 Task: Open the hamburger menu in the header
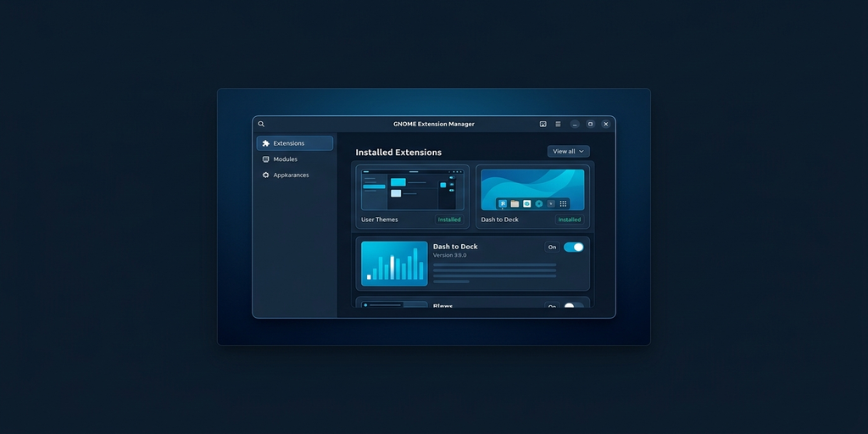(558, 124)
